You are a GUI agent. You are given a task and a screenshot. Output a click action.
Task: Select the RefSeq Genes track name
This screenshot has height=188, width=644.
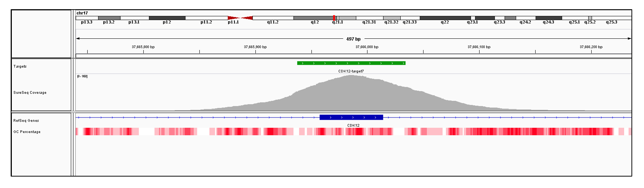26,121
